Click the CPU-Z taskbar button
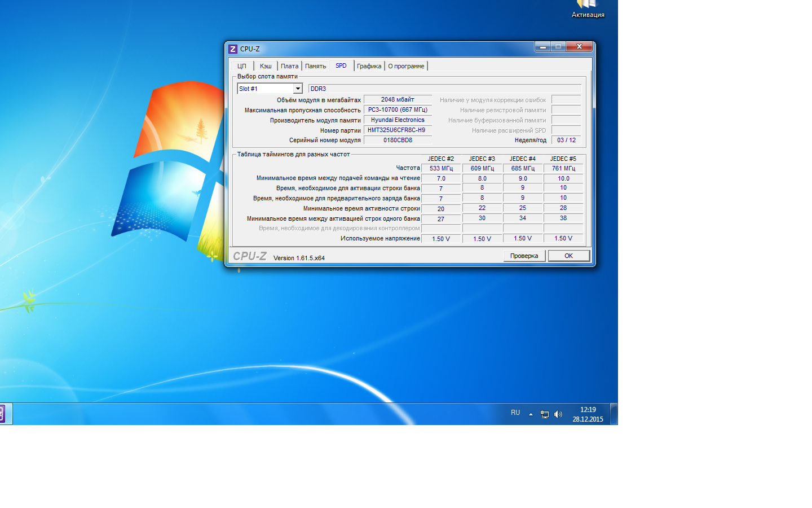Screen dimensions: 812x508 point(3,414)
